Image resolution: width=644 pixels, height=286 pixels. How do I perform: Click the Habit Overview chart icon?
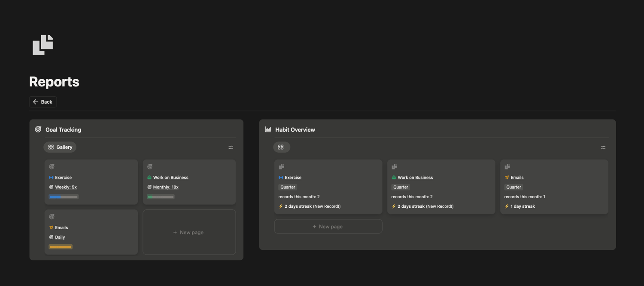point(268,129)
